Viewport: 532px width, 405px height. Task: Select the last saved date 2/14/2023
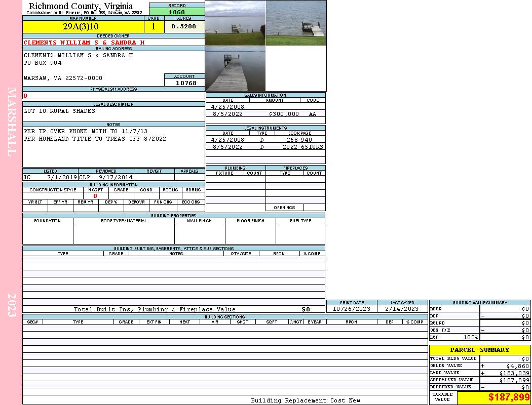click(x=402, y=309)
